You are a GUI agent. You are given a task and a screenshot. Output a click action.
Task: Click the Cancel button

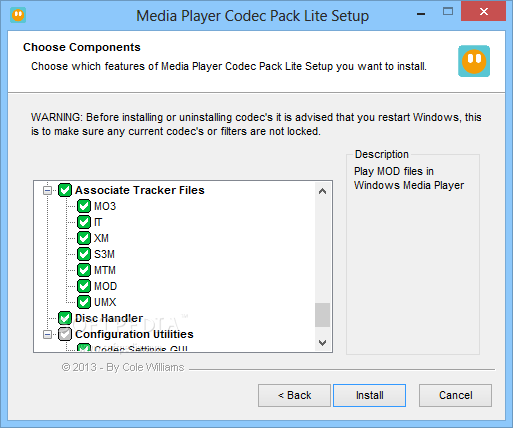tap(455, 395)
